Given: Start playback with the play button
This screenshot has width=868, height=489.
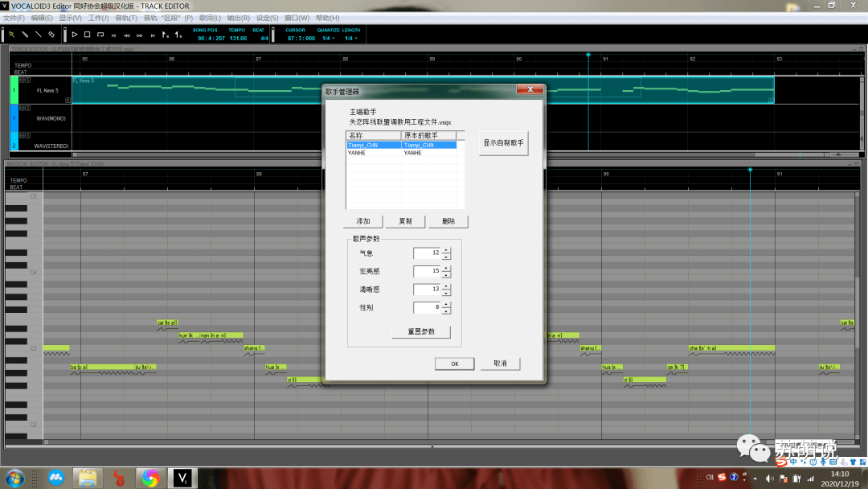Looking at the screenshot, I should click(75, 35).
